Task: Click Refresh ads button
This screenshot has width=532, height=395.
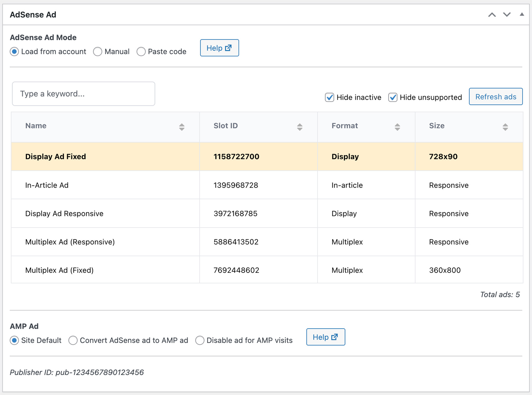Action: (x=496, y=97)
